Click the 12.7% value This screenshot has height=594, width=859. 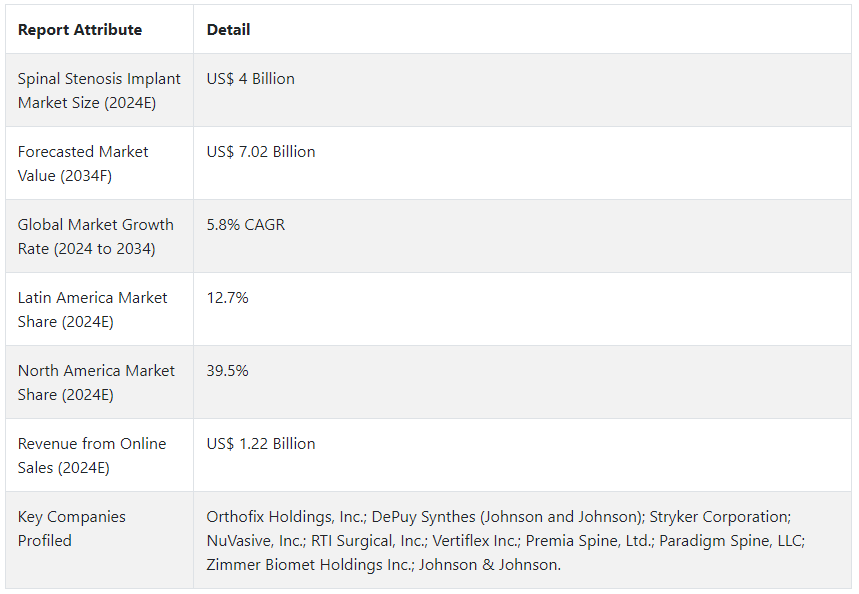(x=227, y=298)
